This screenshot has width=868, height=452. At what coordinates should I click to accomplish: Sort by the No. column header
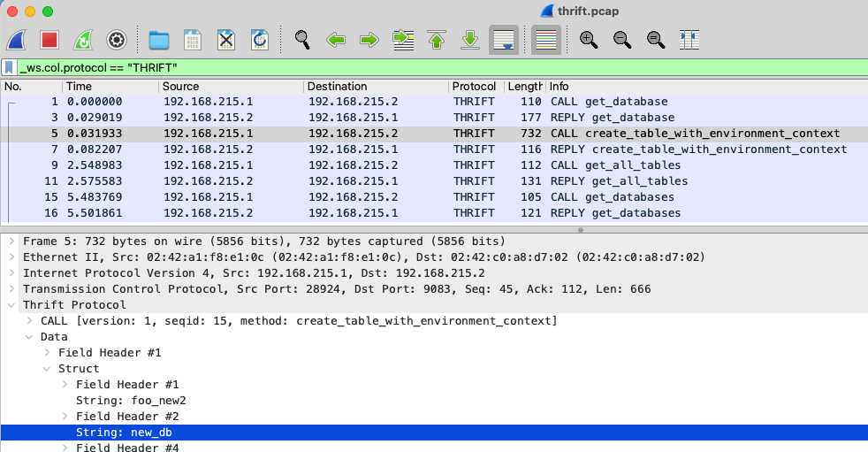coord(31,87)
